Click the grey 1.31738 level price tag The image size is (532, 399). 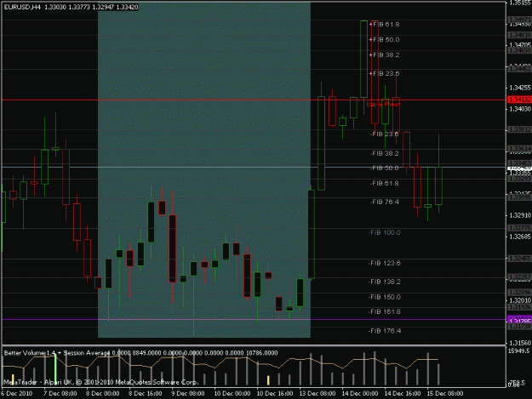tap(519, 326)
